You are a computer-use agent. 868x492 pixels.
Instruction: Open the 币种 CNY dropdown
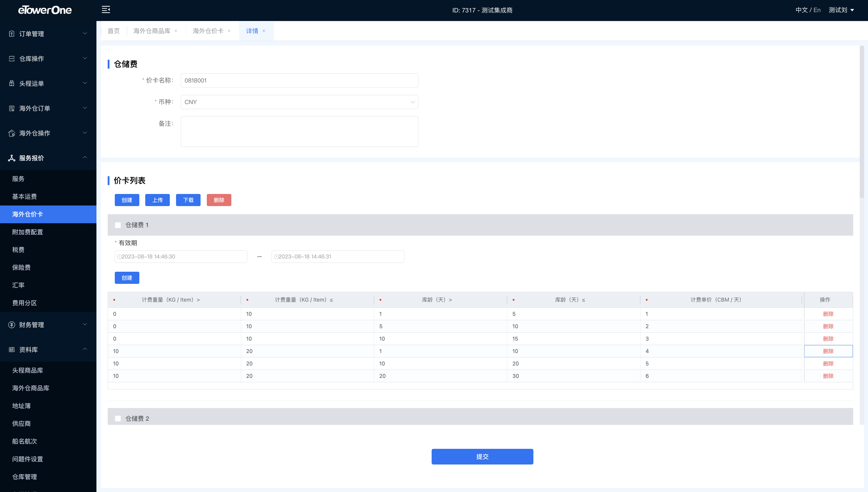[299, 102]
